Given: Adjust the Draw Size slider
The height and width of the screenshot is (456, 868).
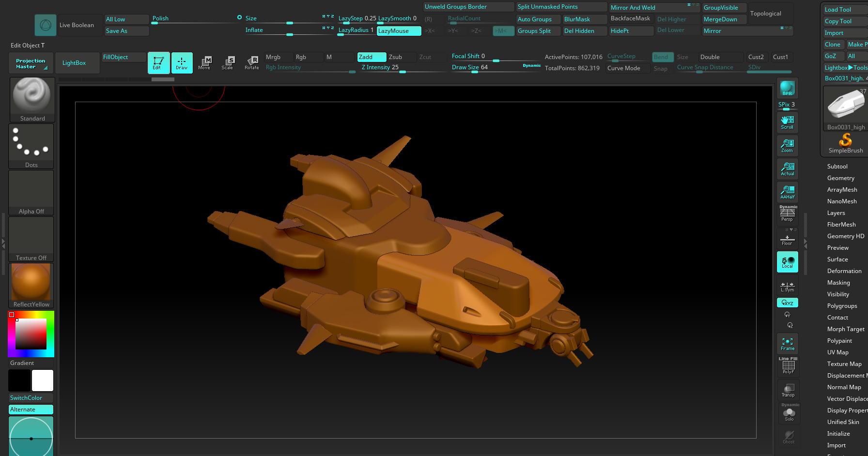Looking at the screenshot, I should pos(496,68).
